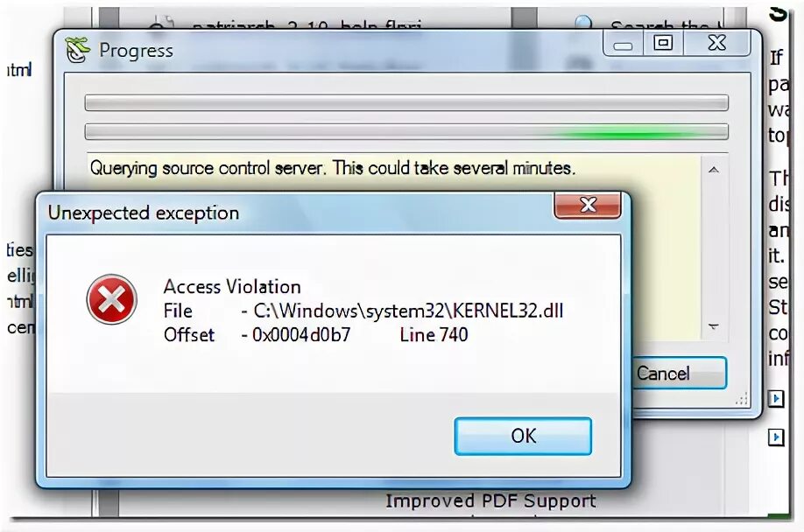
Task: Click the message log scroll-up arrow
Action: pyautogui.click(x=713, y=170)
